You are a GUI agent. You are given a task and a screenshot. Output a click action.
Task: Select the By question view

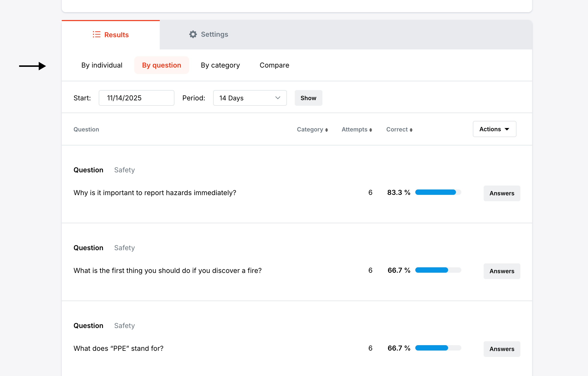tap(161, 65)
